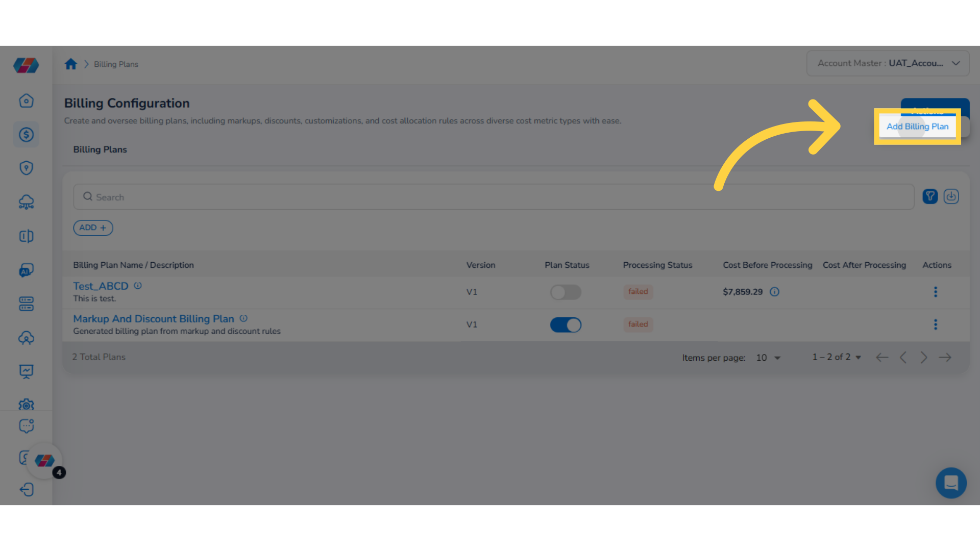Click the Version column header

(x=480, y=265)
